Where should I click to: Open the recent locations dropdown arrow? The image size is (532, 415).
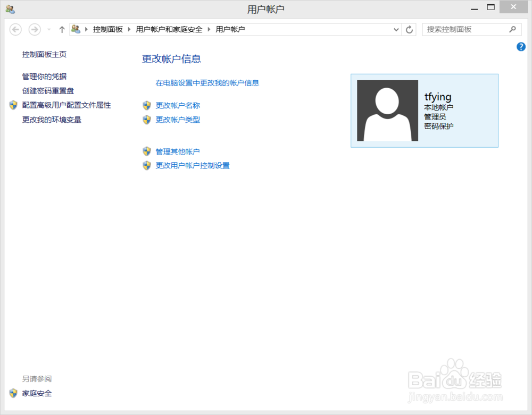[x=49, y=29]
